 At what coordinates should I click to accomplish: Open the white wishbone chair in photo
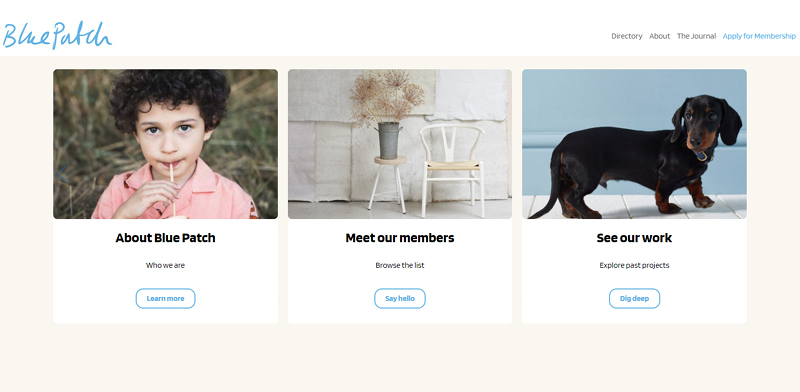452,168
